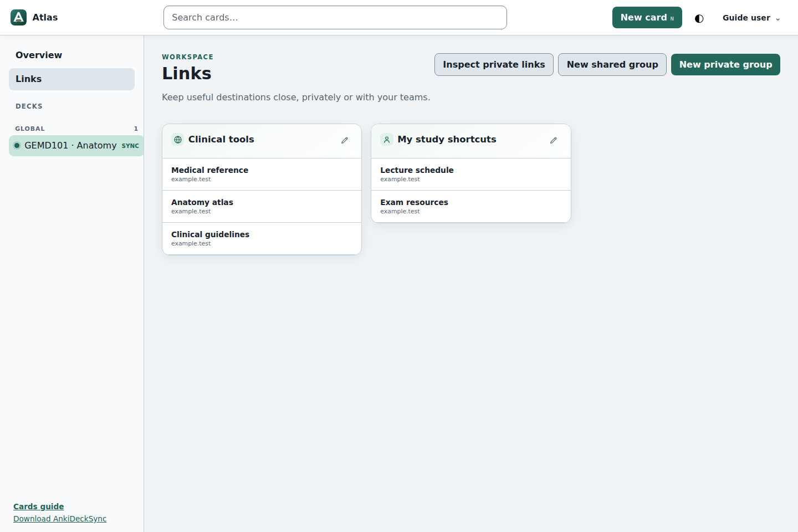Click the green status dot on GEMD101 deck

[17, 146]
